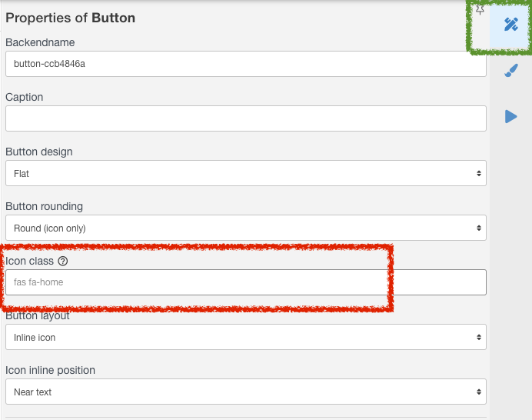The width and height of the screenshot is (532, 420).
Task: Open the play-arrow actions tab
Action: (x=510, y=116)
